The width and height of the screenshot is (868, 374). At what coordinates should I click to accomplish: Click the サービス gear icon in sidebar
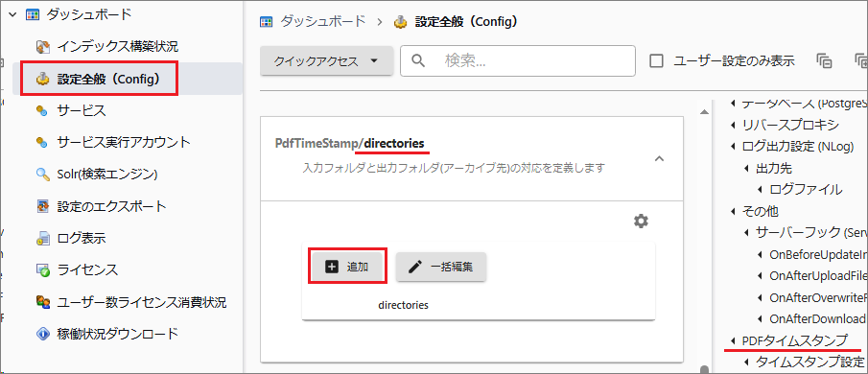42,111
